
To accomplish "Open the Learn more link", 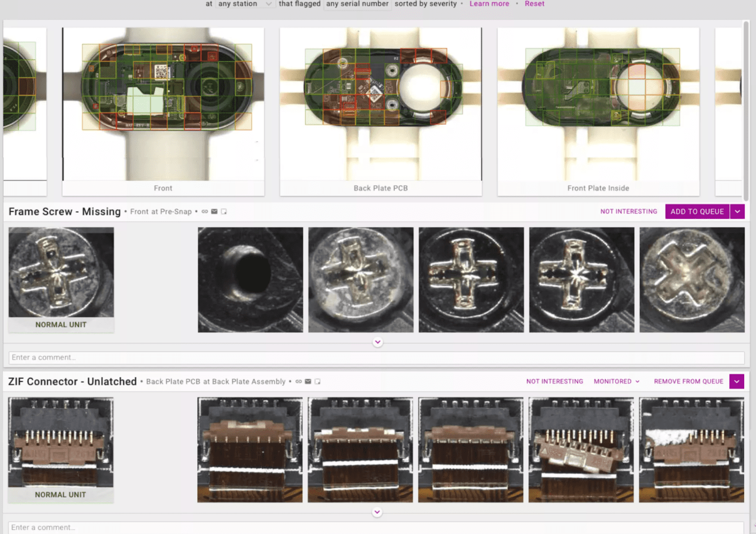I will click(x=489, y=4).
